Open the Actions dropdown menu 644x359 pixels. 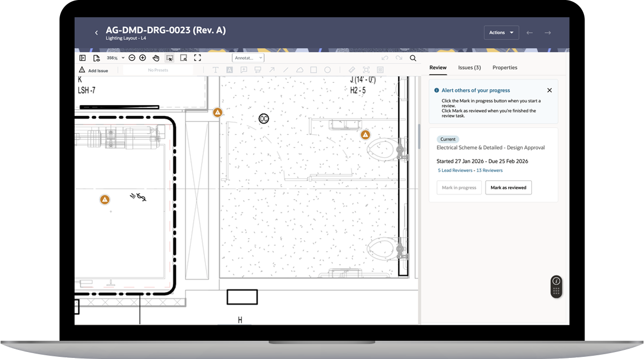[x=501, y=32]
